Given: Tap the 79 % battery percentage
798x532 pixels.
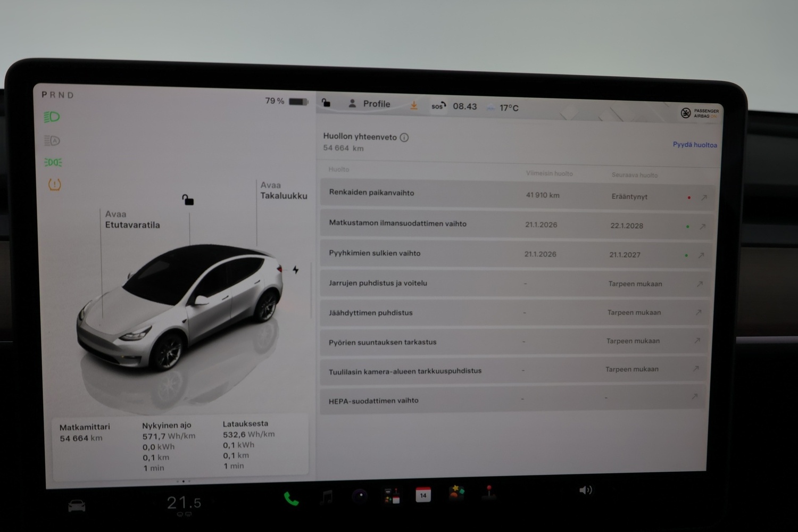Looking at the screenshot, I should pyautogui.click(x=275, y=101).
